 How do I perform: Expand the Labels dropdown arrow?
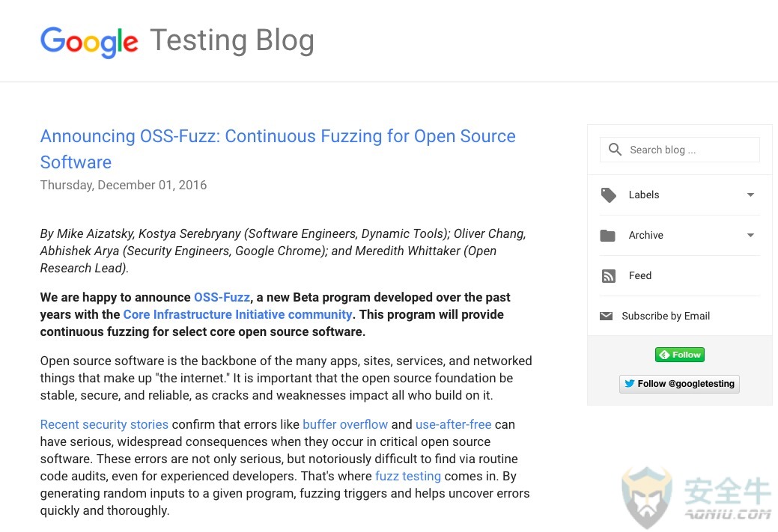pos(750,195)
